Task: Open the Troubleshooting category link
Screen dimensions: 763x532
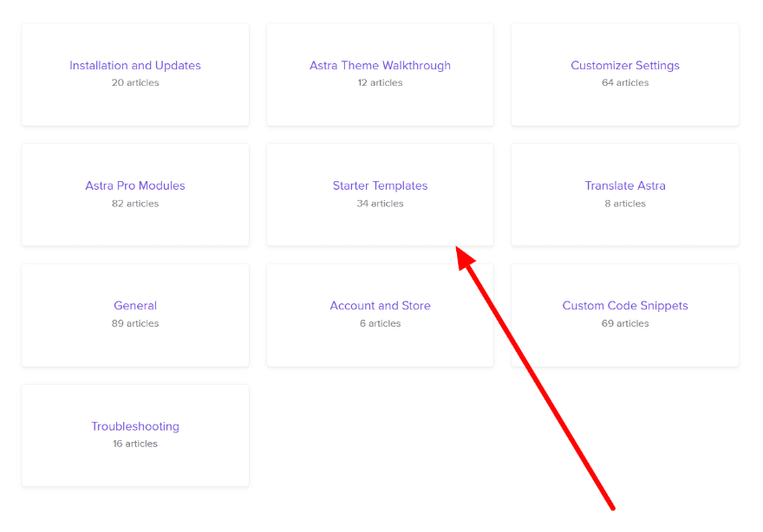Action: pos(135,426)
